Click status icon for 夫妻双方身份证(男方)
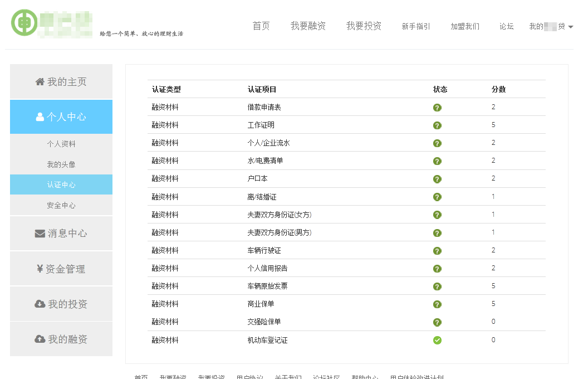 437,233
